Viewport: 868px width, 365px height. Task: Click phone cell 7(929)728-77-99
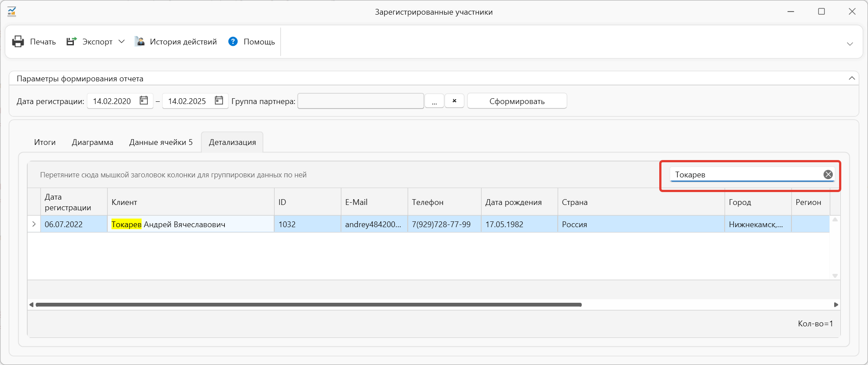pyautogui.click(x=444, y=224)
